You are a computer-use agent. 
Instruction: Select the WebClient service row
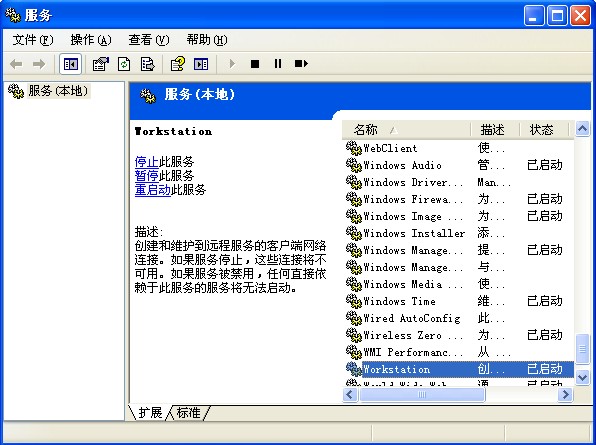tap(458, 148)
